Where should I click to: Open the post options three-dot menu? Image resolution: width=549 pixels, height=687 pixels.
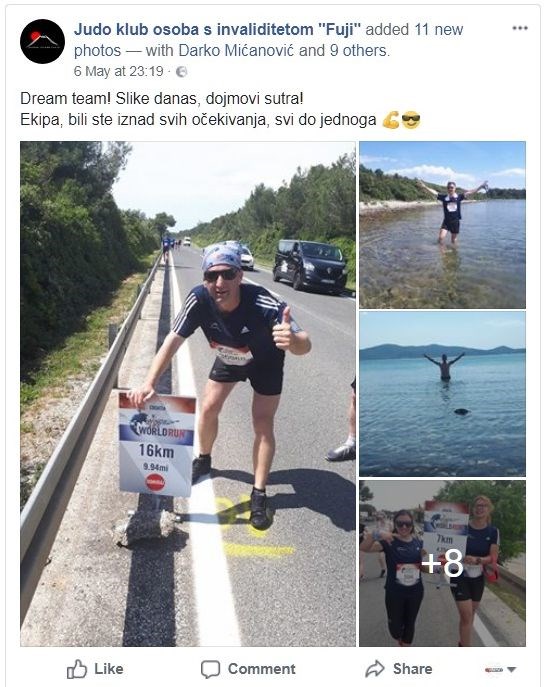[x=520, y=28]
